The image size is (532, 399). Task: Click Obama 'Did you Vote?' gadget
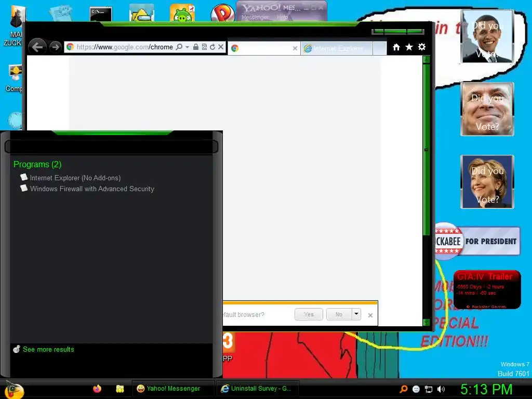[x=487, y=36]
